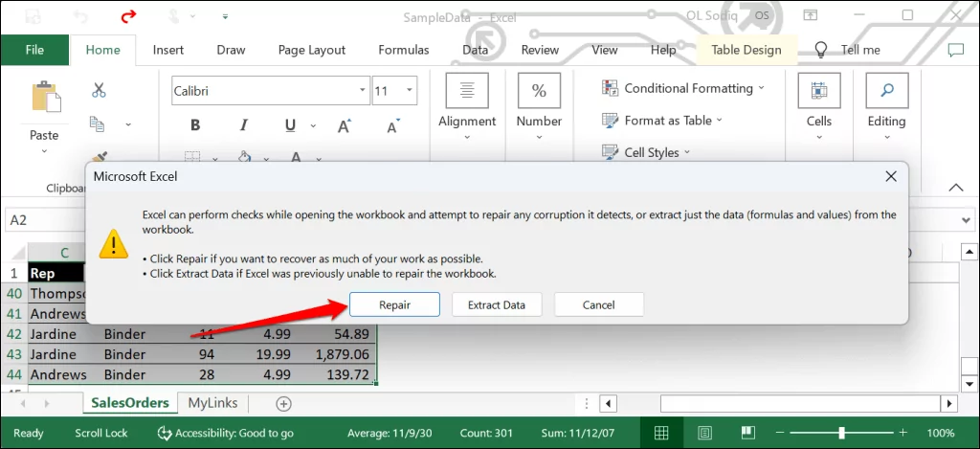Click the Copy icon
Viewport: 980px width, 449px height.
(x=97, y=123)
